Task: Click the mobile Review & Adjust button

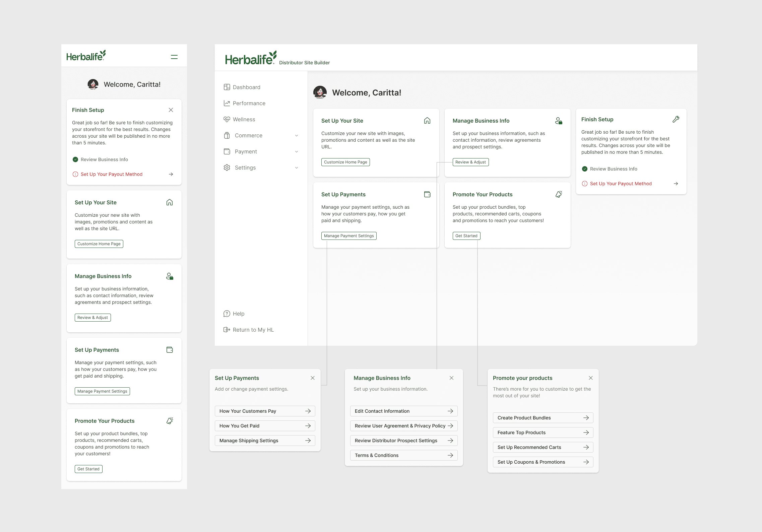Action: (x=92, y=318)
